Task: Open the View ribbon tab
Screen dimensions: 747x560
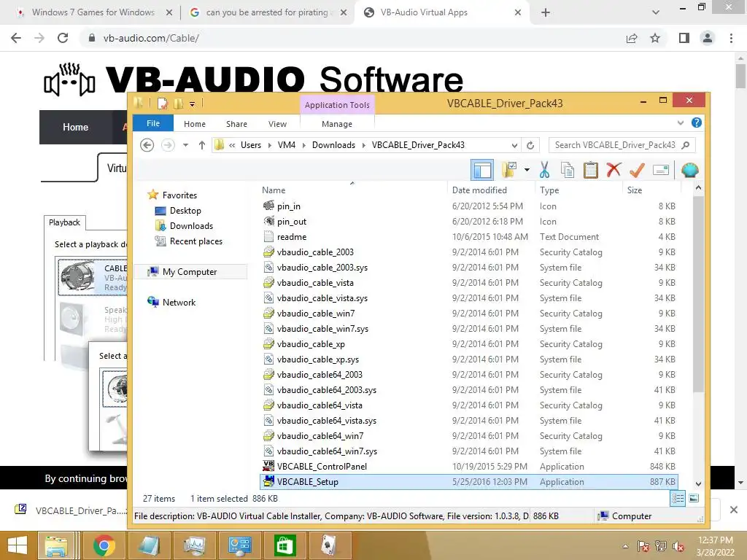Action: point(277,124)
